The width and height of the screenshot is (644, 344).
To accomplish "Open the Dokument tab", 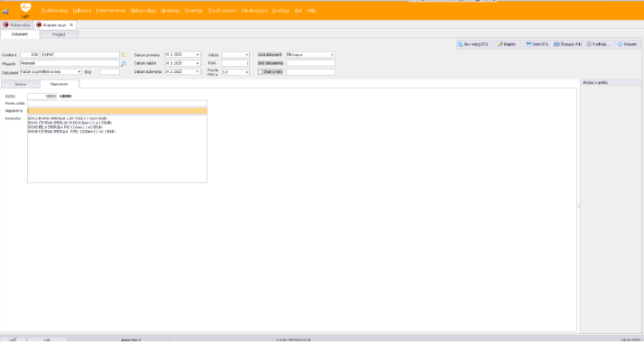I will click(20, 34).
